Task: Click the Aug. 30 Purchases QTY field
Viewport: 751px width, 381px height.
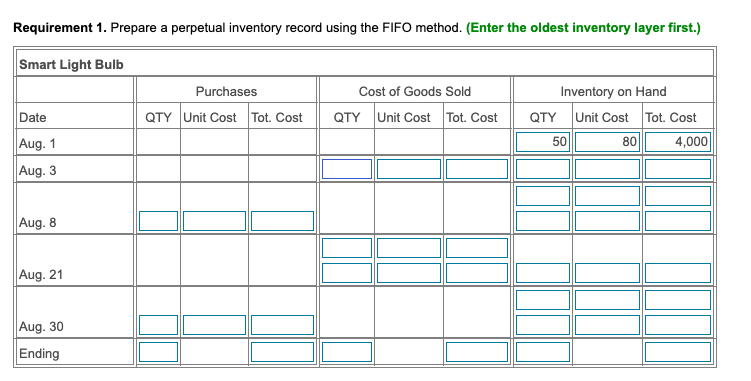Action: click(x=159, y=325)
